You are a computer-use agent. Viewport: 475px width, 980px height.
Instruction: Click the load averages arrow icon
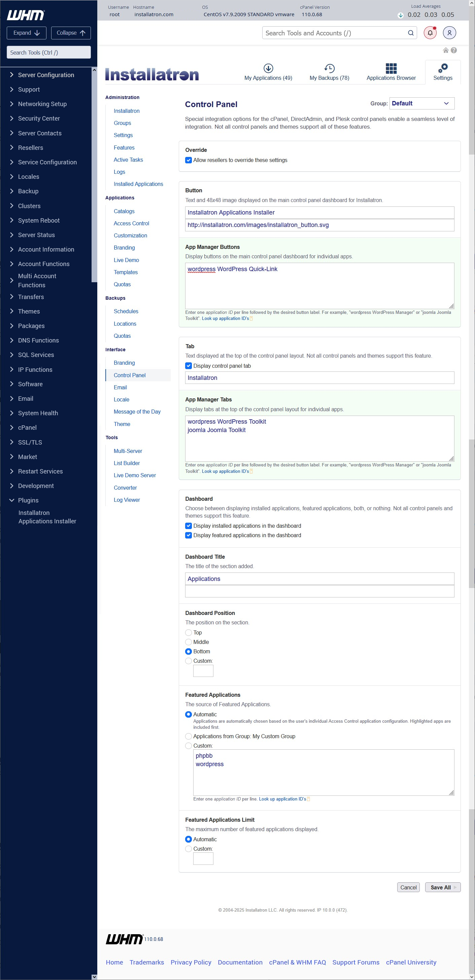pyautogui.click(x=401, y=15)
